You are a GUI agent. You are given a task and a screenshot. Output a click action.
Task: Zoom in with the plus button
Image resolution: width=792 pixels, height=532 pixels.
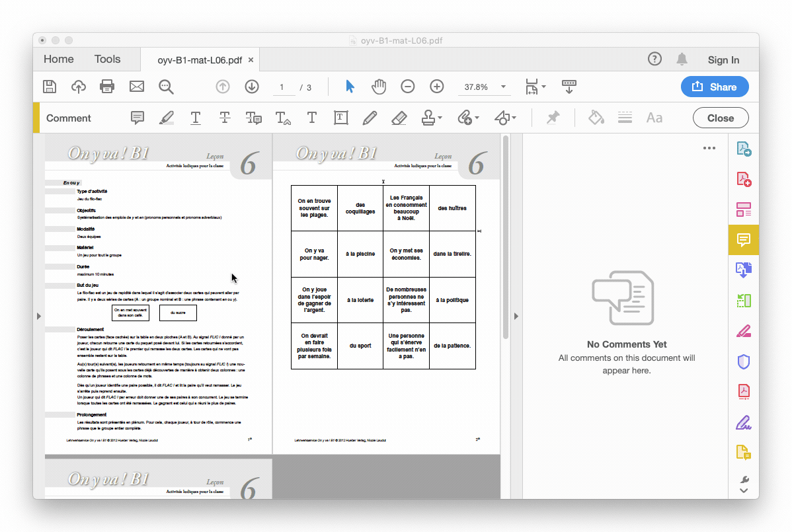coord(437,87)
